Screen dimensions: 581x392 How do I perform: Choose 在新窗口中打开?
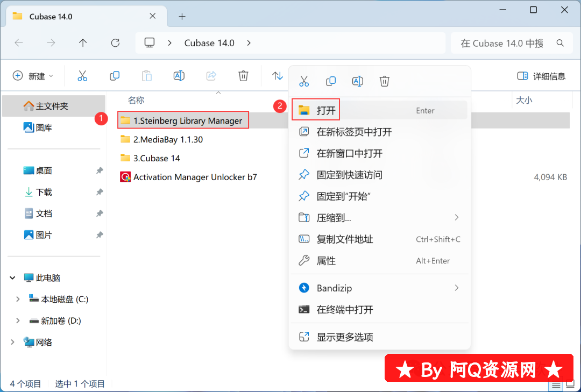[379, 153]
